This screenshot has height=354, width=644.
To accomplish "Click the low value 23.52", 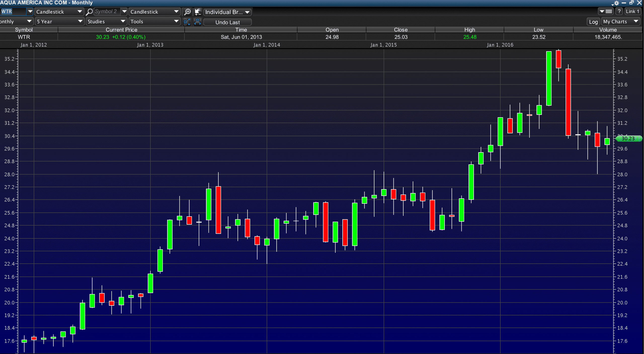I will pos(539,37).
